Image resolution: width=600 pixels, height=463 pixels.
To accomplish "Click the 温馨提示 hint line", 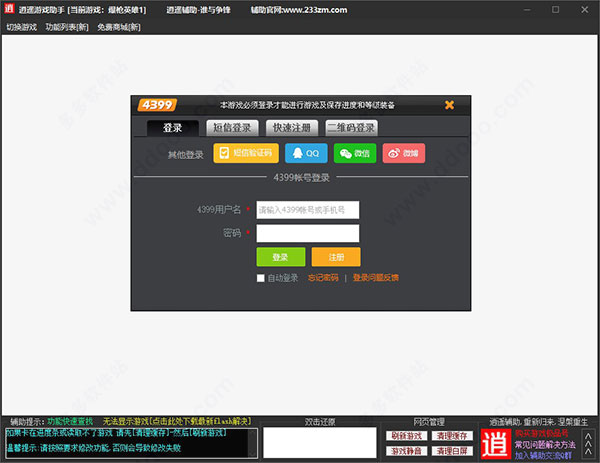I will pyautogui.click(x=94, y=448).
